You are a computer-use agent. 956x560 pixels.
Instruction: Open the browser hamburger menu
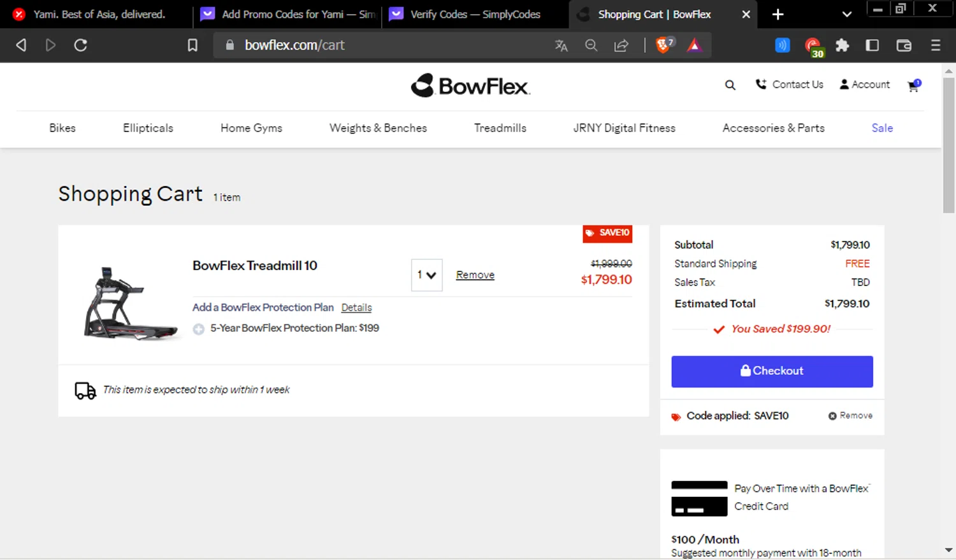coord(936,45)
